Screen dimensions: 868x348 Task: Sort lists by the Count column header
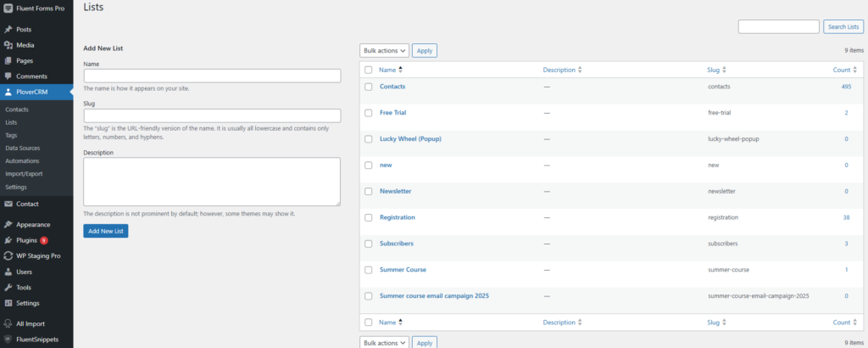pyautogui.click(x=841, y=70)
